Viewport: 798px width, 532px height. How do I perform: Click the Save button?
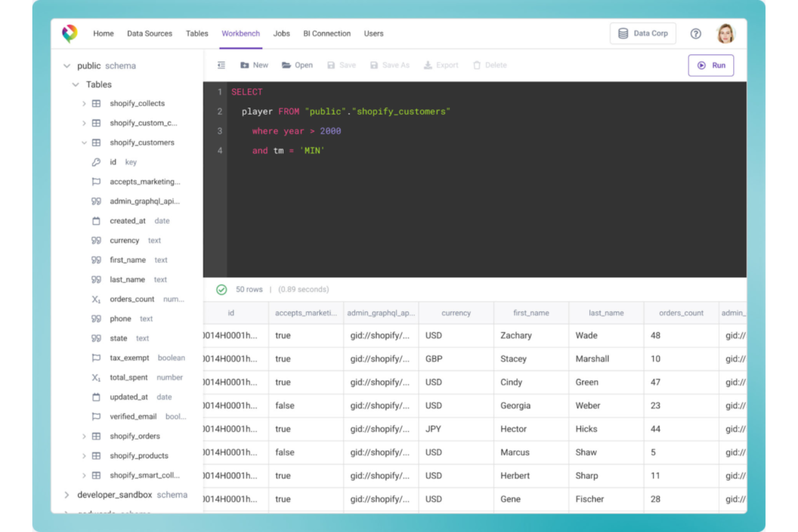[x=341, y=65]
